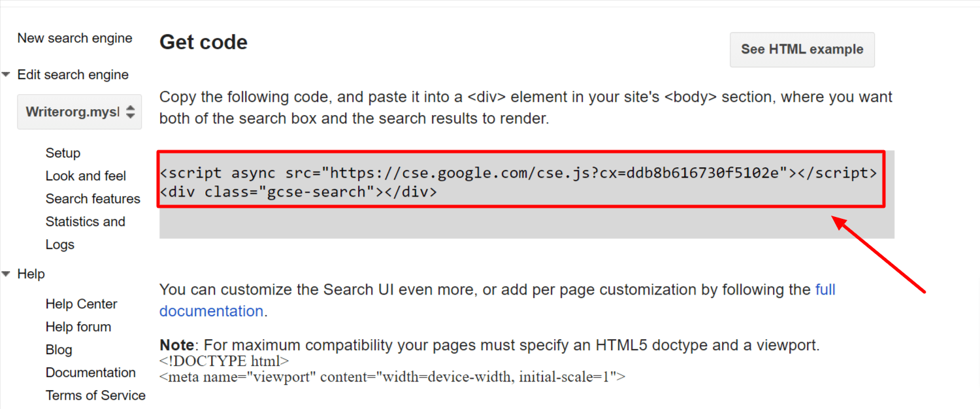View Statistics and Logs
Viewport: 980px width, 409px height.
(x=85, y=221)
